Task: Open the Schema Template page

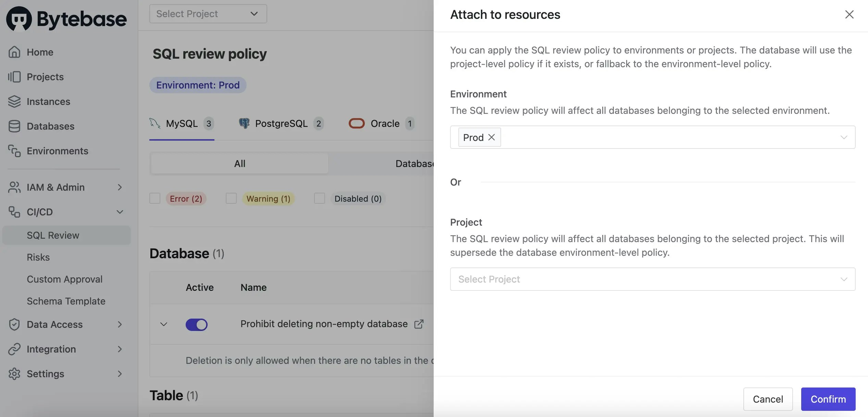Action: point(66,301)
